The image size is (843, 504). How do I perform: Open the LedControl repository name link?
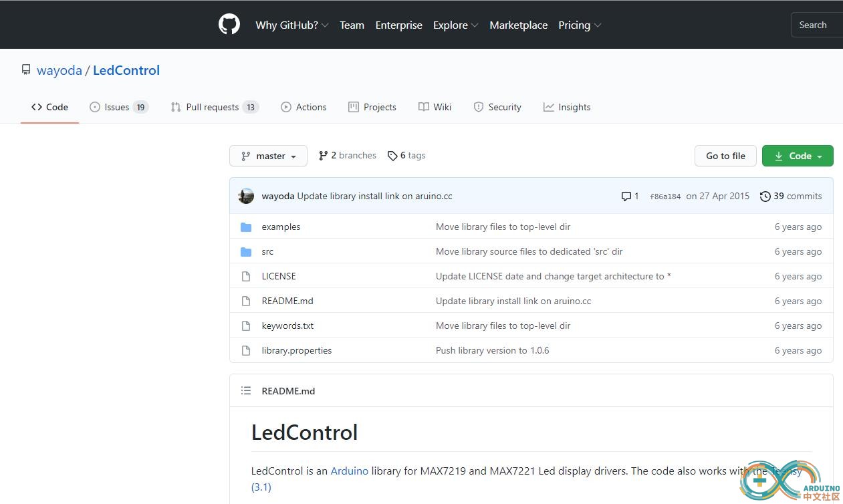(126, 70)
